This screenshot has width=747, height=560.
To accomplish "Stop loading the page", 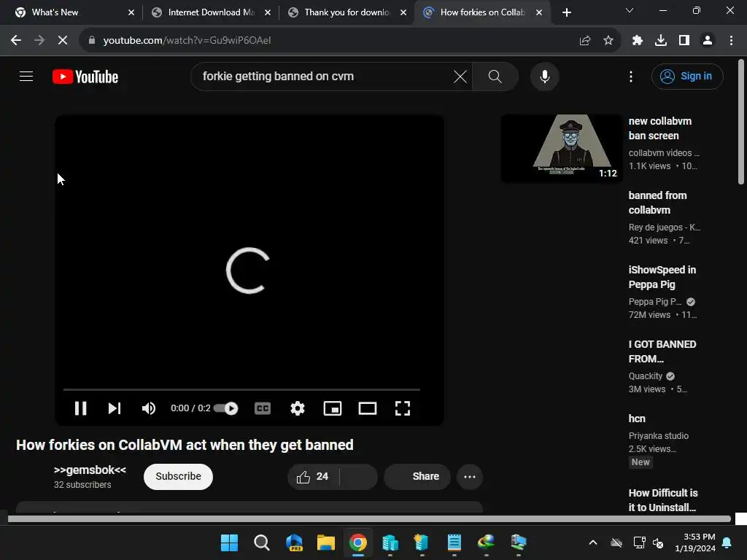I will 63,41.
